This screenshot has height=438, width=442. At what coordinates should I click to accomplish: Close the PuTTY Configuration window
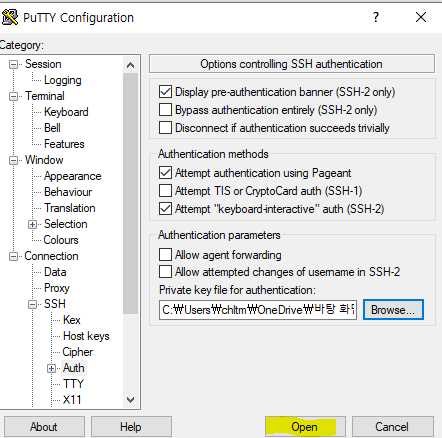click(421, 17)
